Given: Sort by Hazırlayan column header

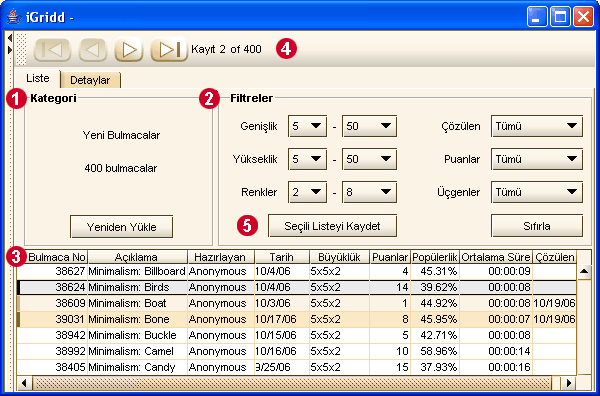Looking at the screenshot, I should click(x=221, y=257).
